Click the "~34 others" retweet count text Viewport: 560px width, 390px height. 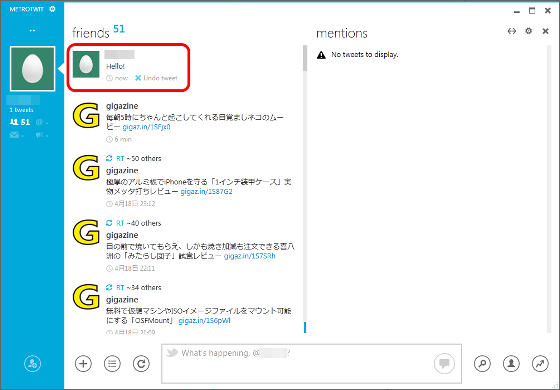coord(144,287)
